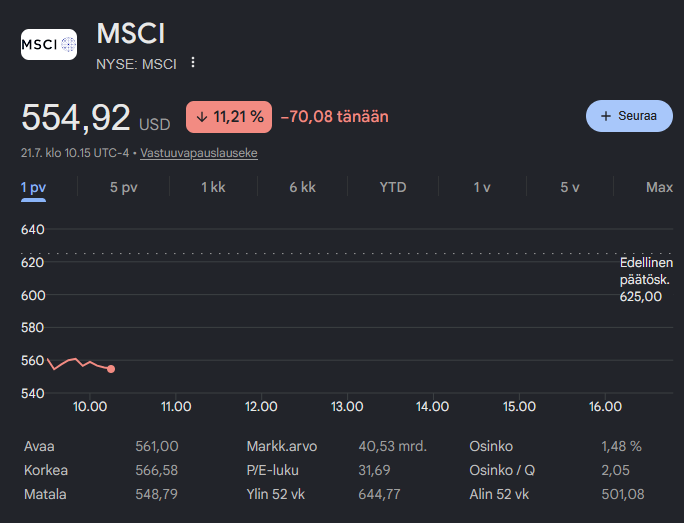Click the Seuraa follow button

coord(629,116)
